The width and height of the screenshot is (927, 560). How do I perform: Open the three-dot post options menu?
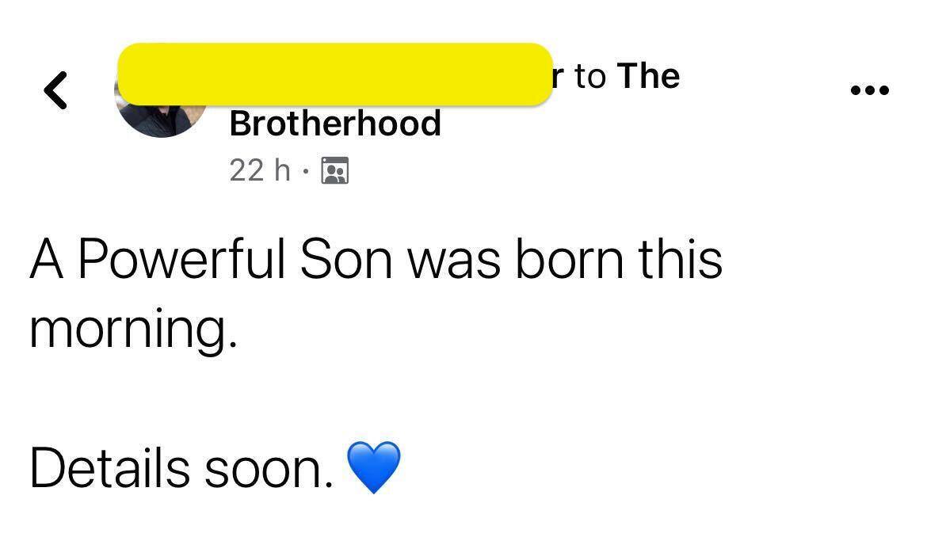869,90
